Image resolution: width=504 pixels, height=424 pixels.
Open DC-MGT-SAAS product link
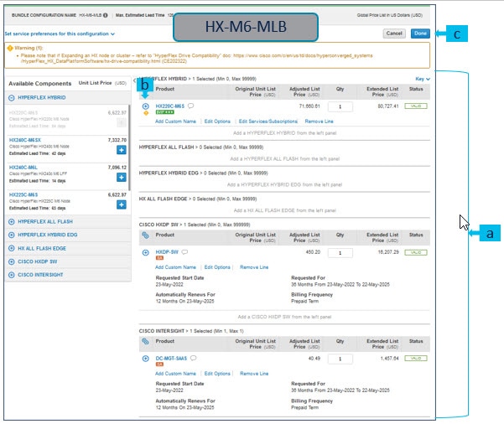[x=171, y=358]
